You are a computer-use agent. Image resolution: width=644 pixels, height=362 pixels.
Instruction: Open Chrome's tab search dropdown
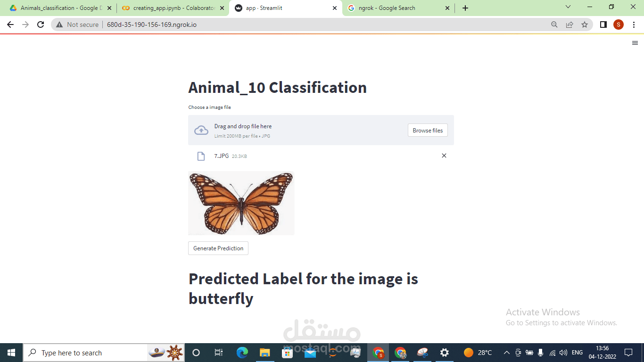click(568, 7)
